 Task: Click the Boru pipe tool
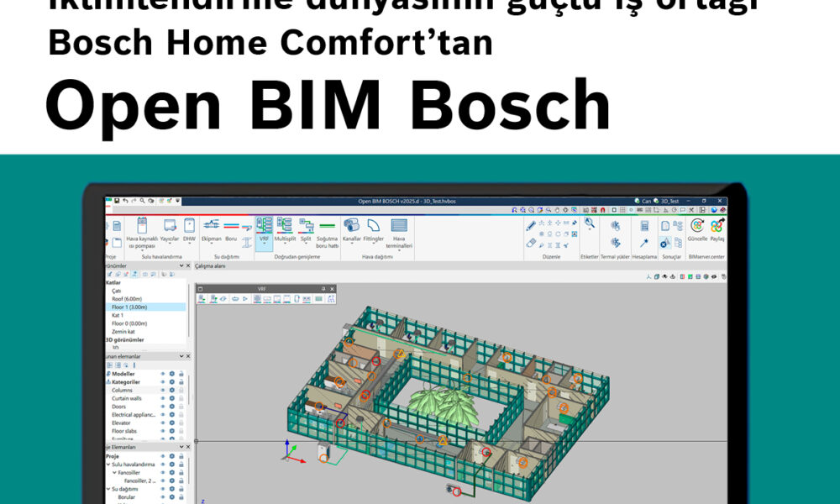point(231,228)
